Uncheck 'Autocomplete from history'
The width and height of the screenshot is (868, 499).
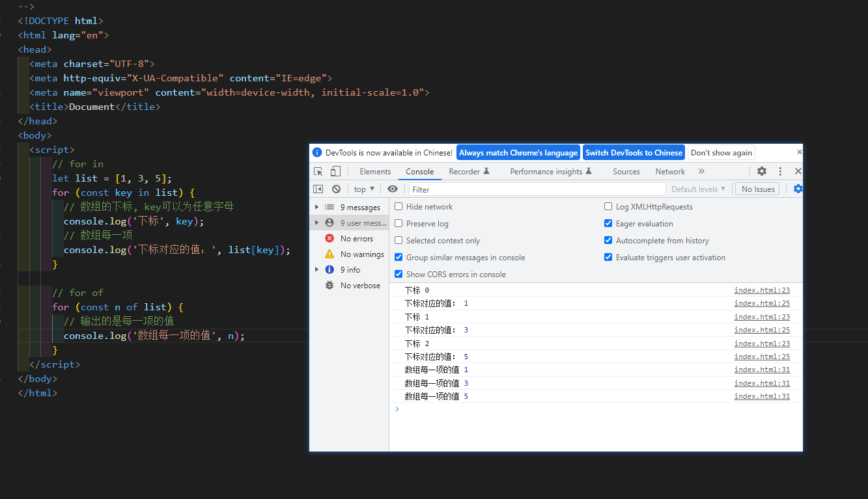(608, 241)
